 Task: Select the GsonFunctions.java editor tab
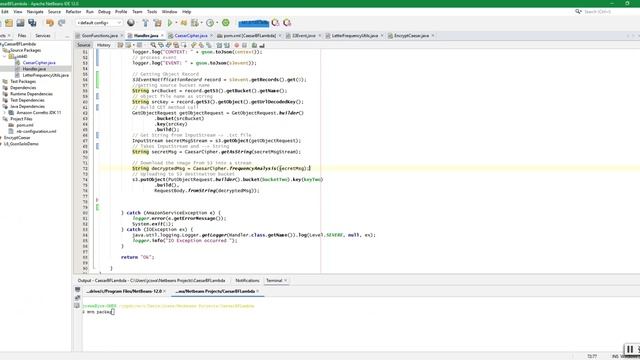point(100,36)
